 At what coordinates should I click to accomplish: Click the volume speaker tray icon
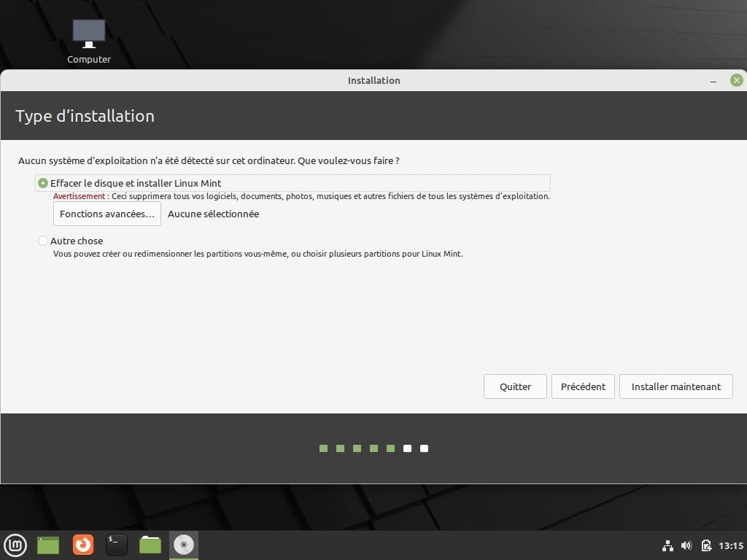[686, 545]
